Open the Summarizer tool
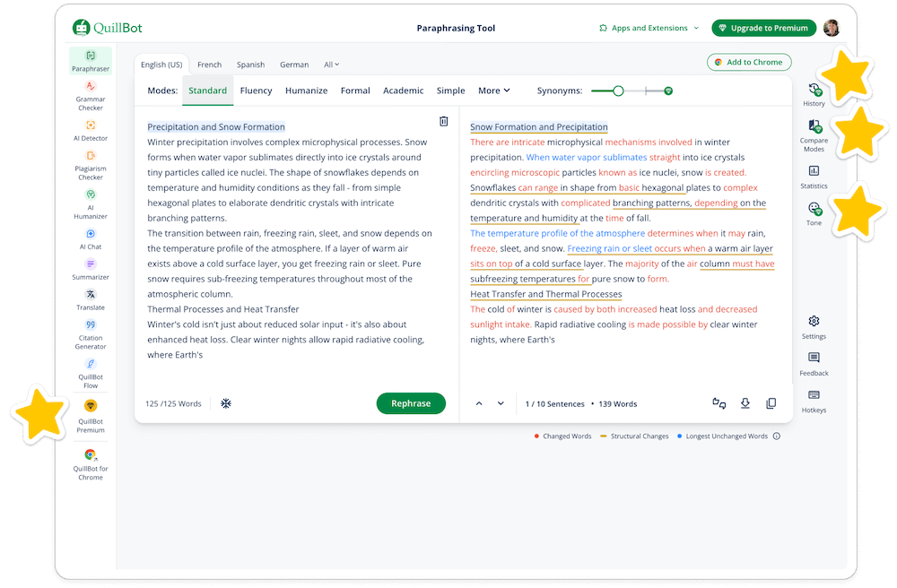 click(x=91, y=269)
